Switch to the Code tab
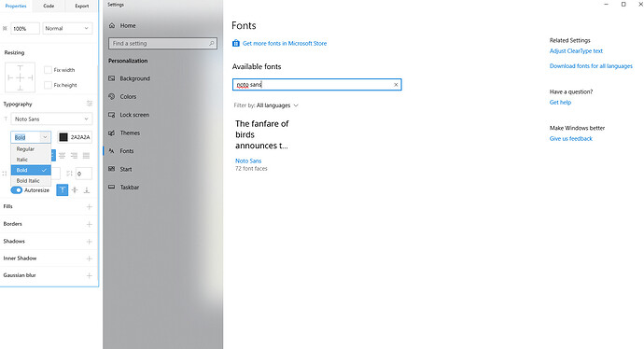644x349 pixels. coord(49,6)
